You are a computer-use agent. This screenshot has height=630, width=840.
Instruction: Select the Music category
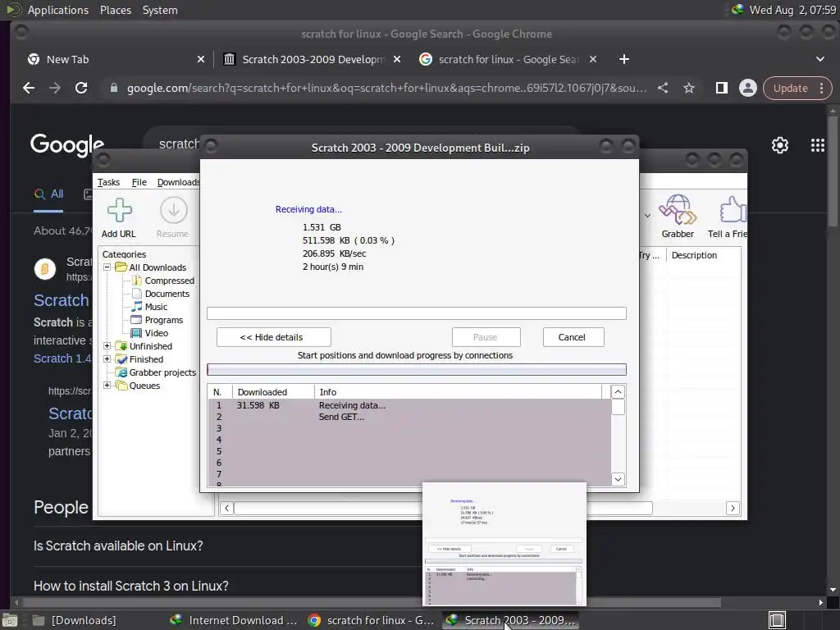pos(156,307)
